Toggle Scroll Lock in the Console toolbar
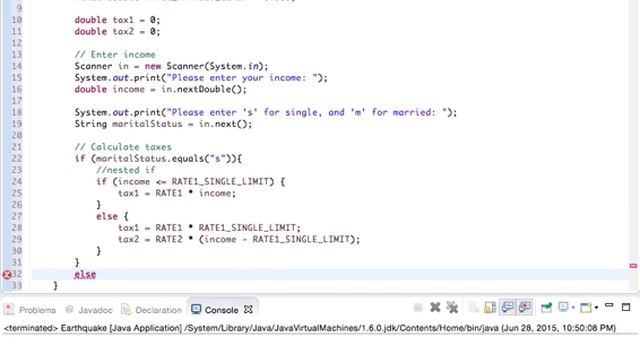The width and height of the screenshot is (640, 360). pos(490,307)
